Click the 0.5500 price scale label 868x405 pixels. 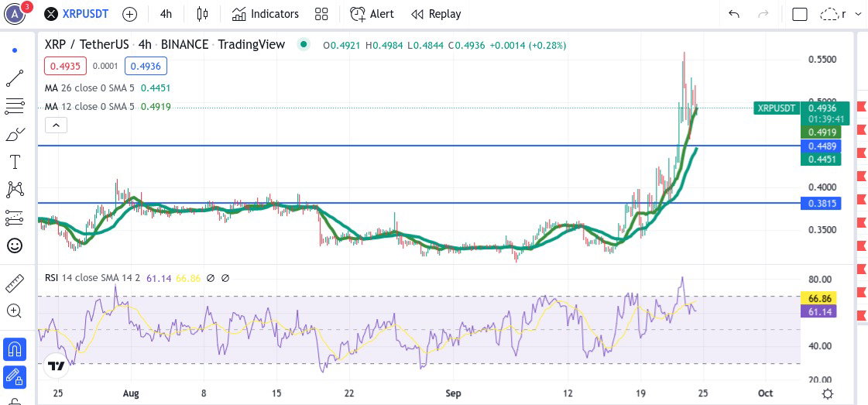(821, 59)
